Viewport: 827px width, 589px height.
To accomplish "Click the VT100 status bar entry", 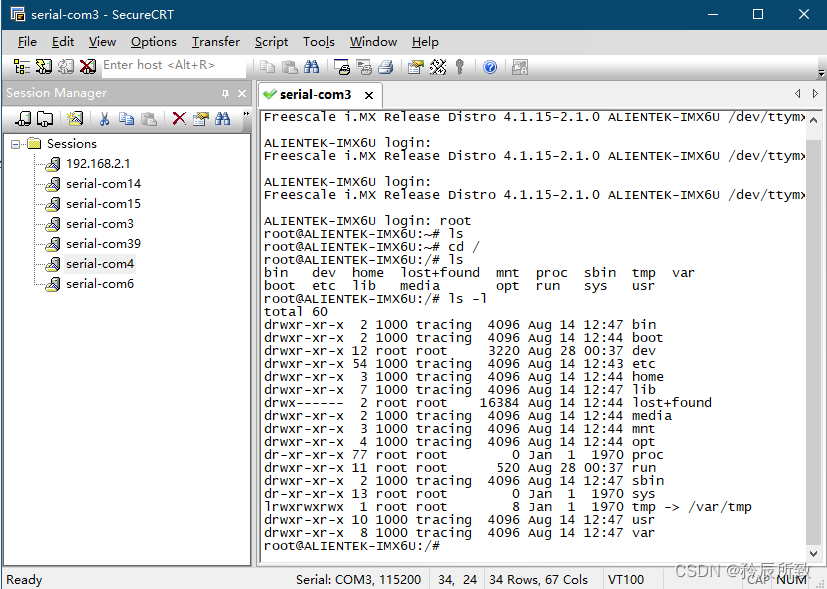I will pos(626,580).
